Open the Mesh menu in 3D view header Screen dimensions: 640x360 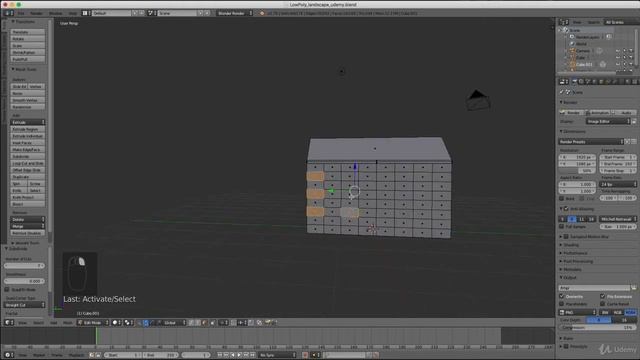[x=68, y=322]
